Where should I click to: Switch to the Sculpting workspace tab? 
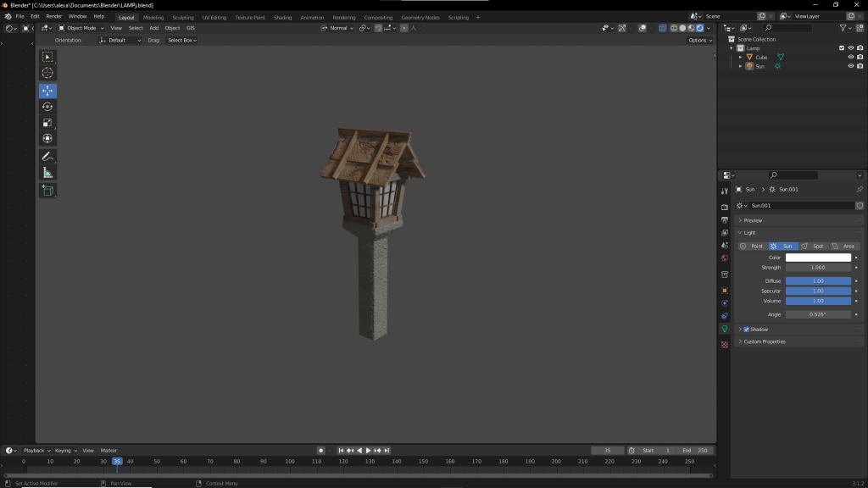[x=182, y=17]
